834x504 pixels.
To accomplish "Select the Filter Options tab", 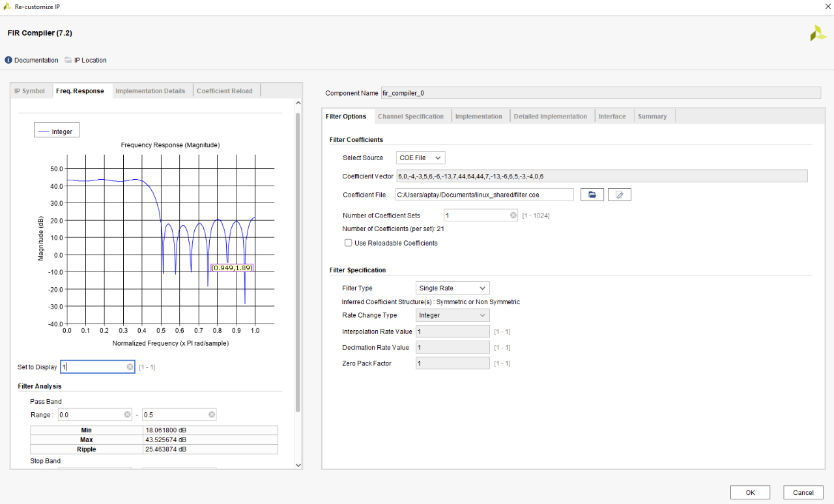I will click(346, 116).
